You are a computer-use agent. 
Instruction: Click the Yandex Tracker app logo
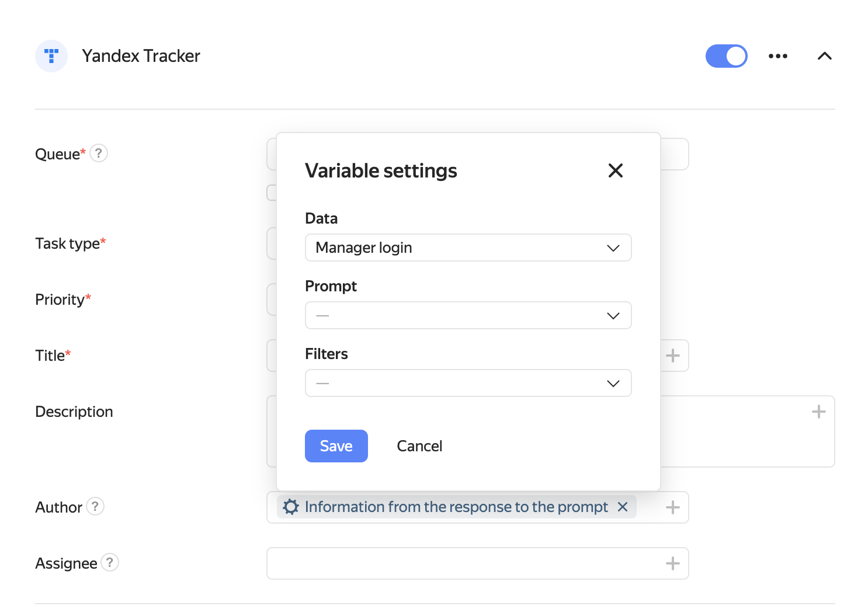pos(51,56)
